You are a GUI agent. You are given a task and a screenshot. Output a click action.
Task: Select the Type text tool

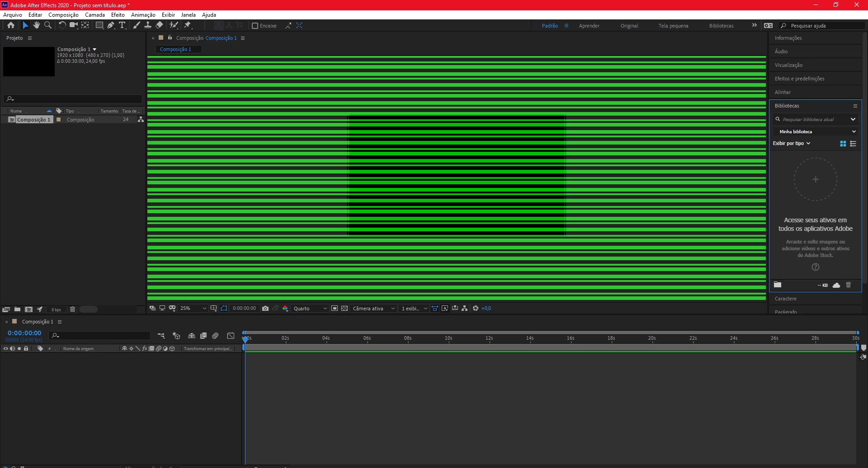click(x=122, y=25)
